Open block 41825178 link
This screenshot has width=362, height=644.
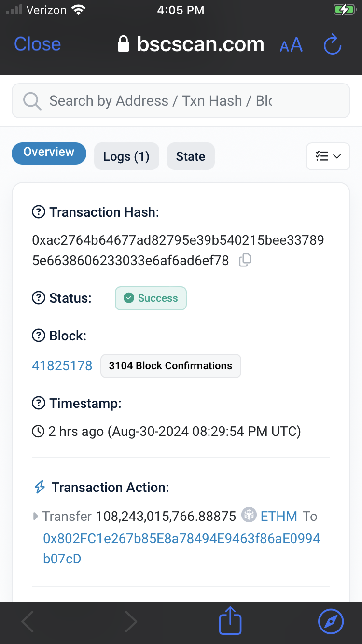(x=62, y=365)
